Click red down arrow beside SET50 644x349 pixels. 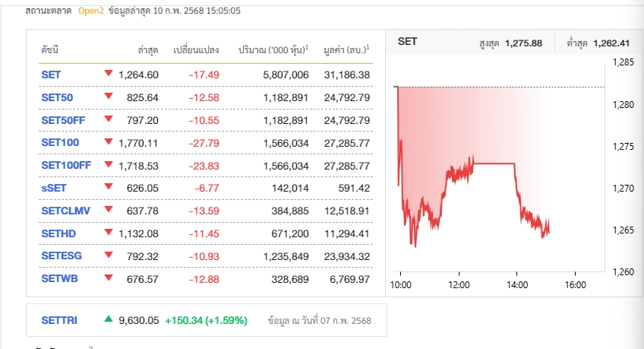pos(109,97)
